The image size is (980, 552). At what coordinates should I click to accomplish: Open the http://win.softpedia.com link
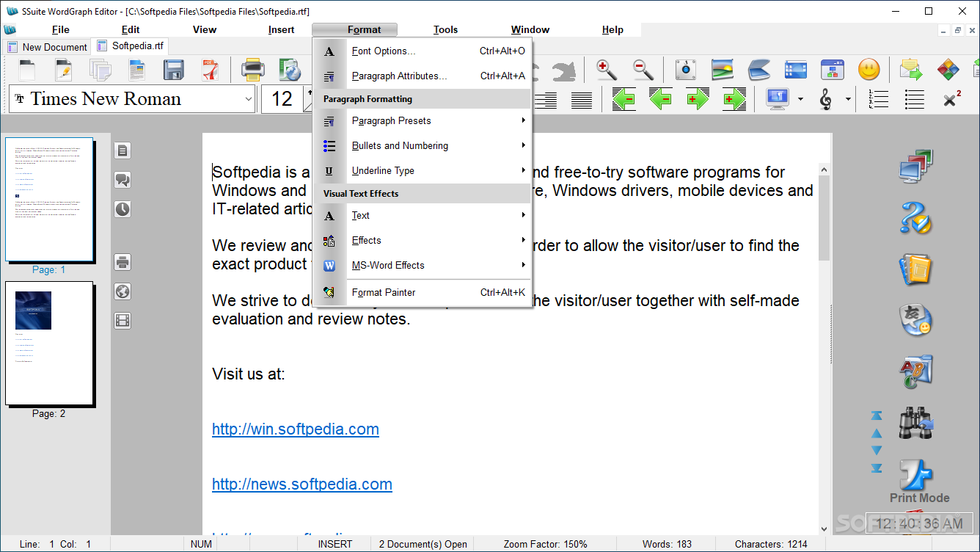(296, 429)
